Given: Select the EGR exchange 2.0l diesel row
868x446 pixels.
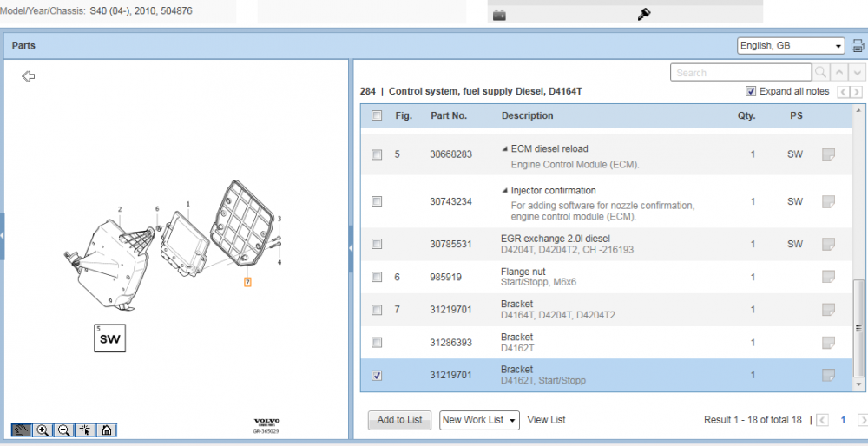Looking at the screenshot, I should [606, 244].
